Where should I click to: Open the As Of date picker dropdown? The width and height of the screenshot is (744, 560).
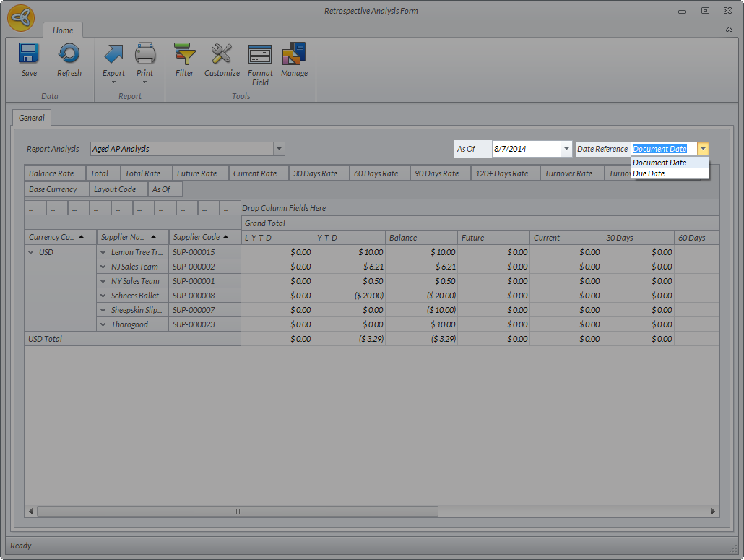click(x=566, y=149)
